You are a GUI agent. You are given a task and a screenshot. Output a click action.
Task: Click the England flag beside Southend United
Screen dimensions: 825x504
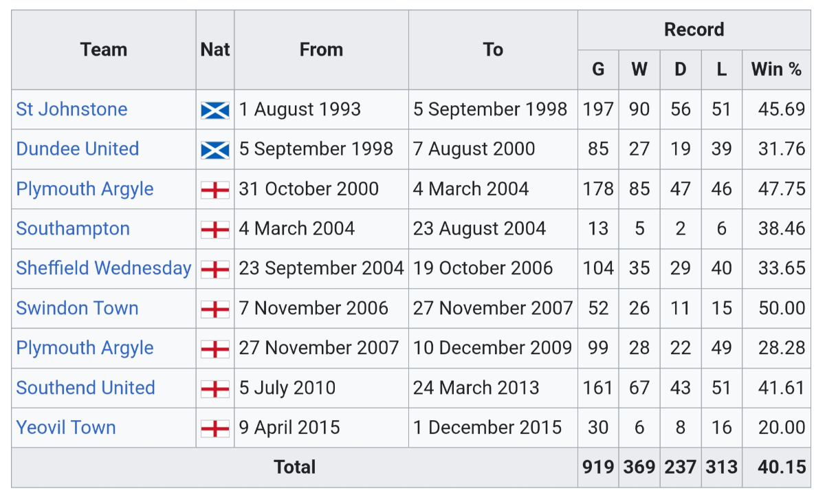click(215, 388)
